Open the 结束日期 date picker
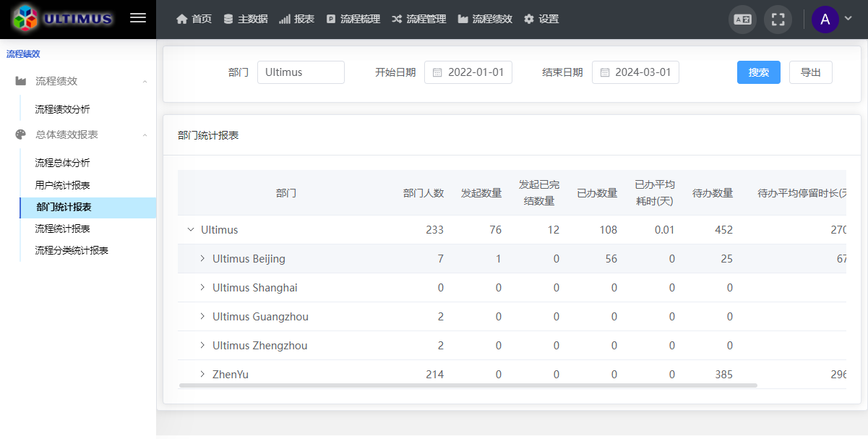Image resolution: width=868 pixels, height=439 pixels. (635, 72)
